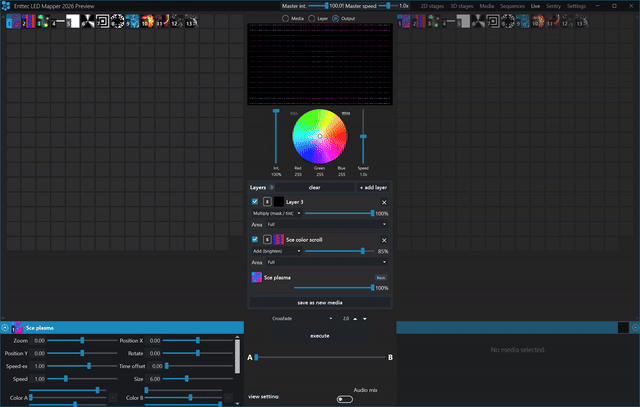
Task: Click save as new media button
Action: click(x=320, y=302)
